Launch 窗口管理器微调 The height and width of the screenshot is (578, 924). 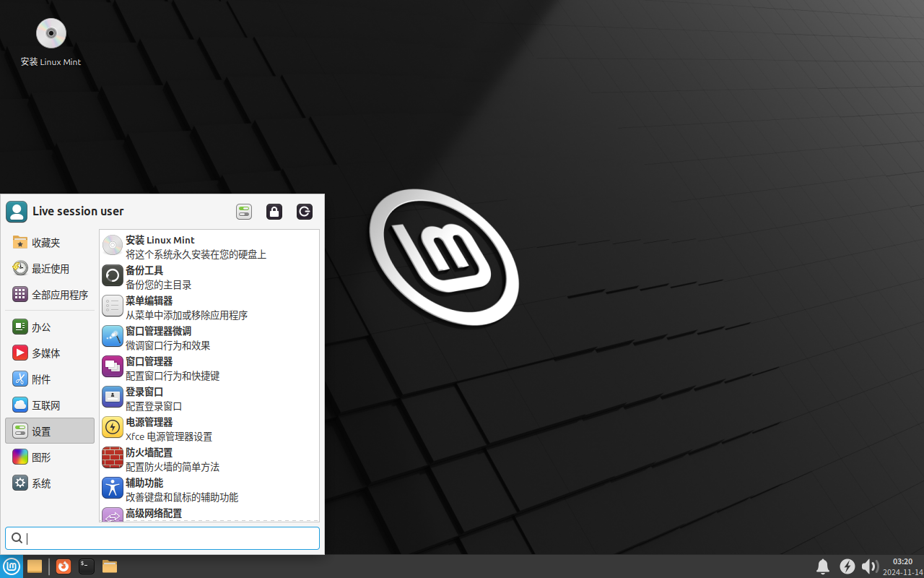209,338
